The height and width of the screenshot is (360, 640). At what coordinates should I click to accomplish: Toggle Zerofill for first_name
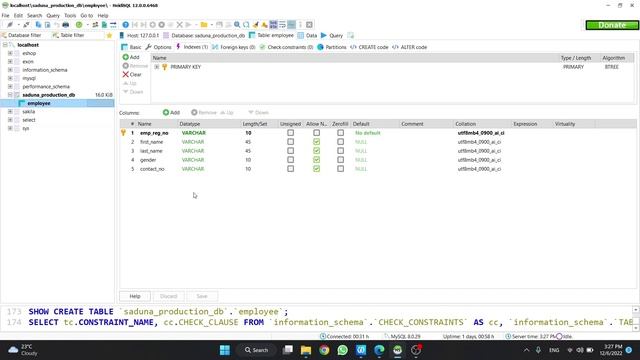340,142
